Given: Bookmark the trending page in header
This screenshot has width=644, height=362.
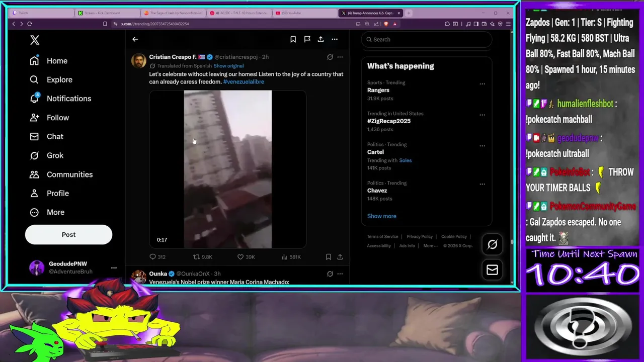Looking at the screenshot, I should pyautogui.click(x=293, y=39).
